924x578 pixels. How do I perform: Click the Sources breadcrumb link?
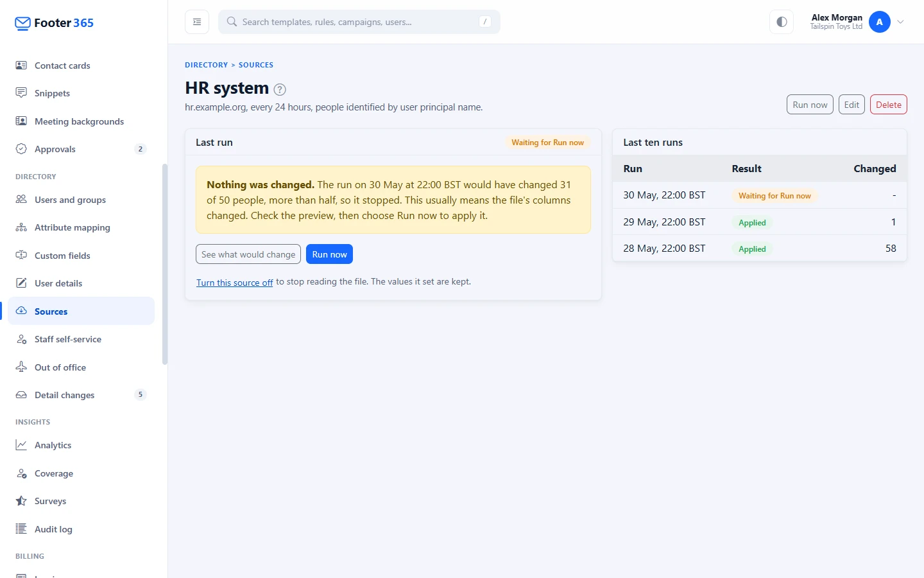[256, 65]
